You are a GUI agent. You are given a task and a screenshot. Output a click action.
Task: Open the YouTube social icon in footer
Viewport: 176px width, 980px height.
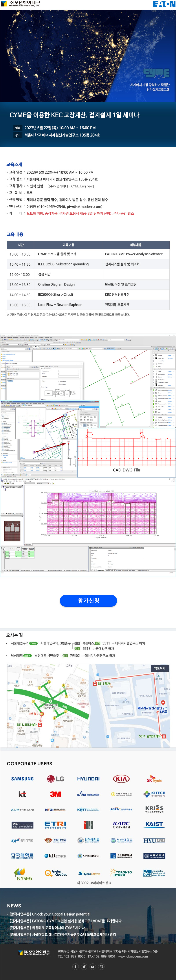pyautogui.click(x=93, y=966)
